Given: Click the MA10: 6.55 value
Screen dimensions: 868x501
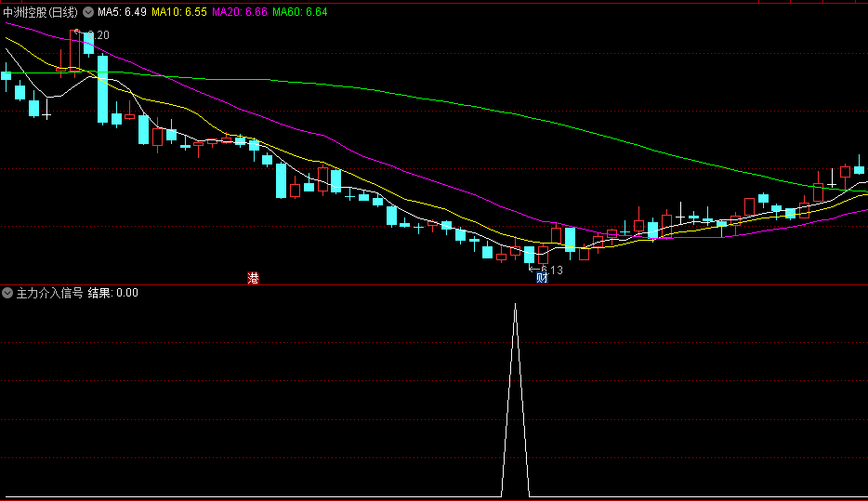Looking at the screenshot, I should tap(179, 12).
